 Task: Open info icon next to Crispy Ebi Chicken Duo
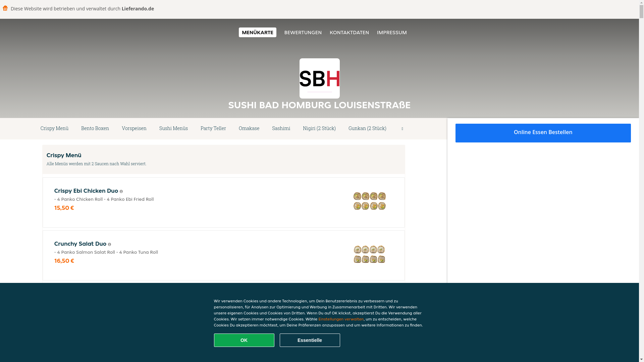click(x=121, y=191)
